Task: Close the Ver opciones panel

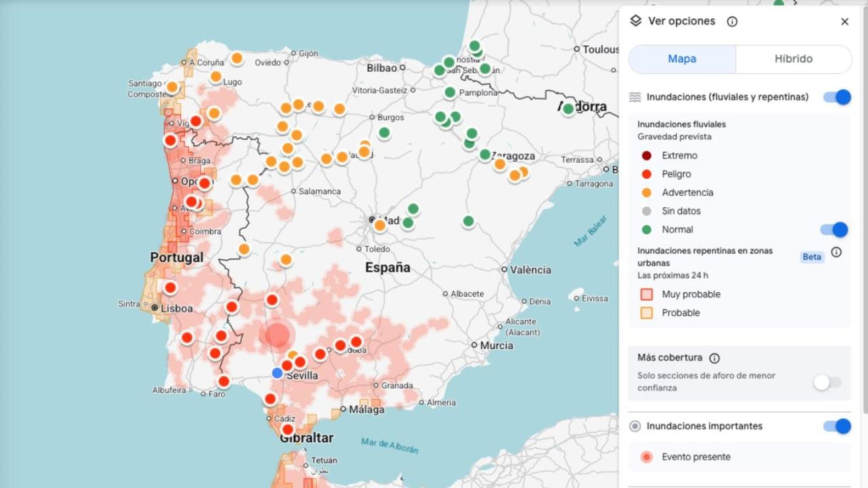Action: (845, 21)
